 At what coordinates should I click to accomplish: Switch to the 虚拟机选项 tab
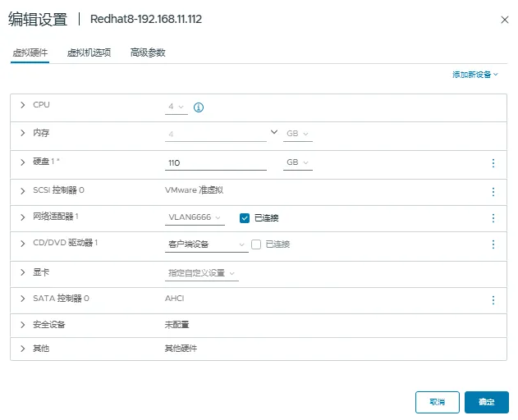(89, 52)
